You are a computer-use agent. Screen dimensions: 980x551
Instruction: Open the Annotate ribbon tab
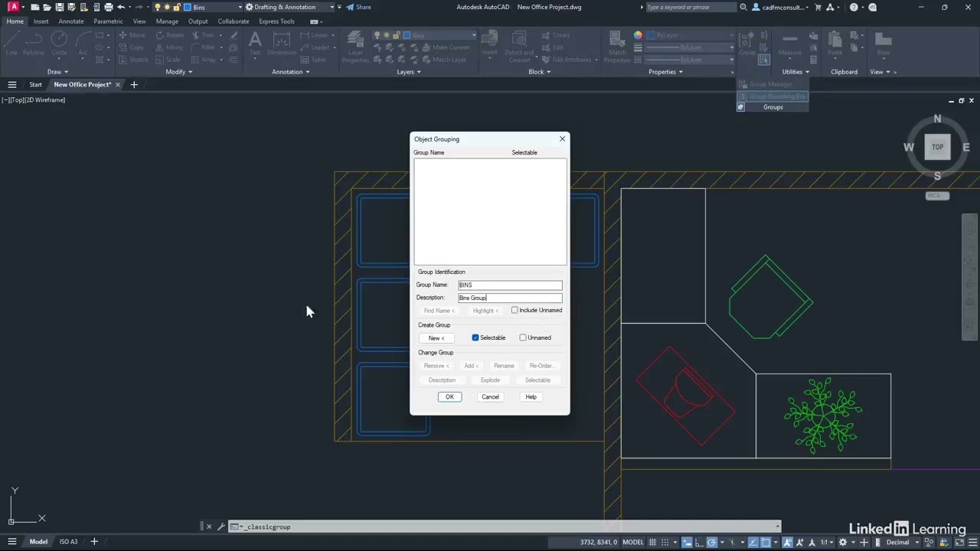(x=71, y=21)
